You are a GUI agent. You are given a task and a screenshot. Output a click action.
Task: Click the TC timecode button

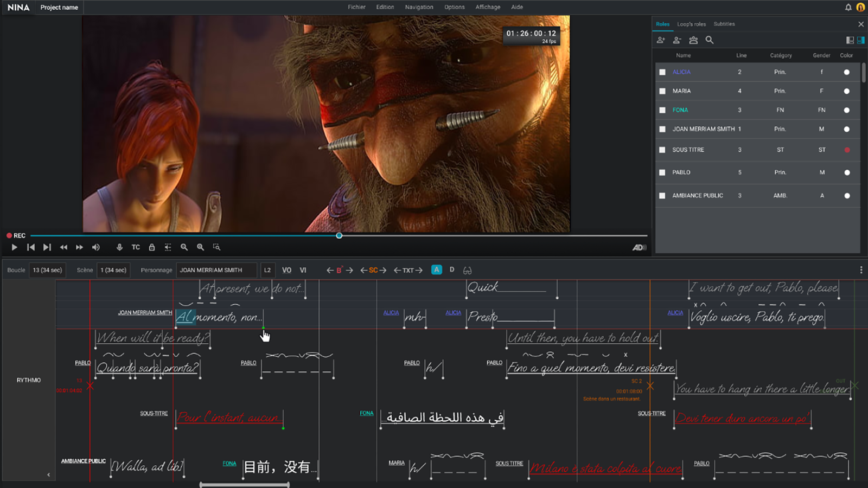tap(136, 247)
